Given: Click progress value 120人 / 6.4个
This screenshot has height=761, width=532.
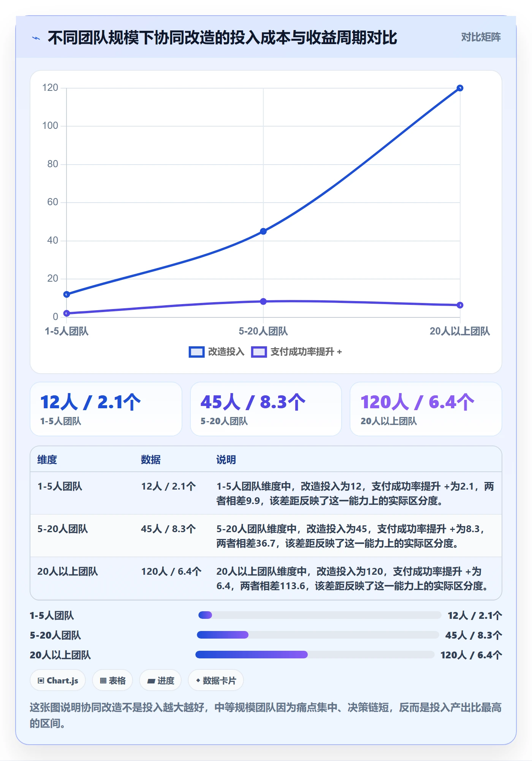Looking at the screenshot, I should (471, 655).
